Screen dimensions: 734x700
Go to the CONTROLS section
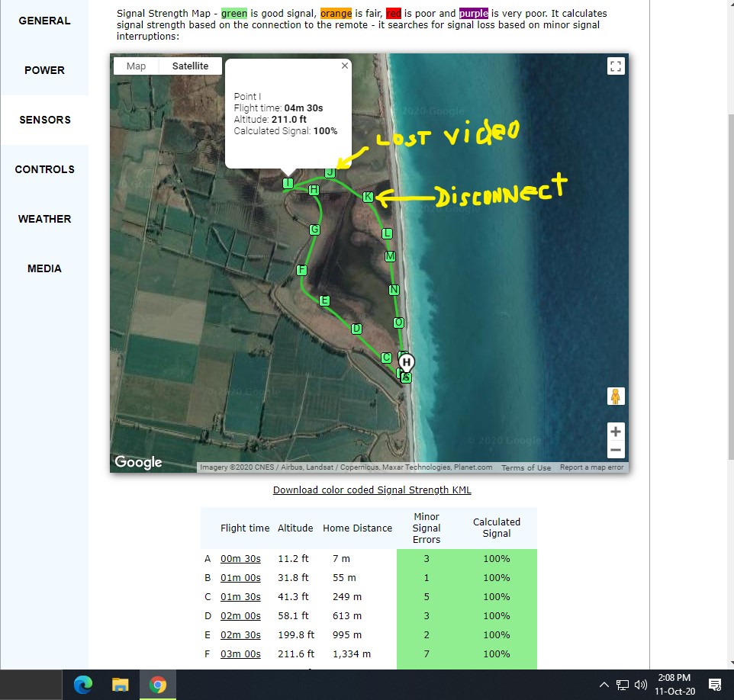44,169
